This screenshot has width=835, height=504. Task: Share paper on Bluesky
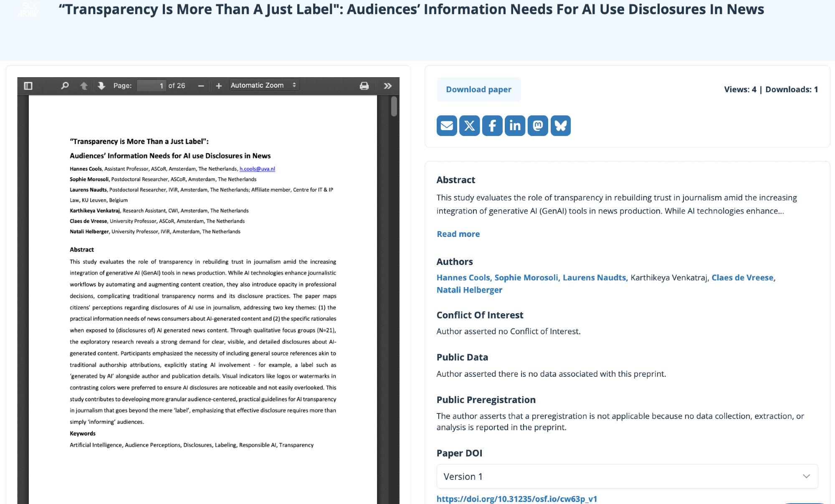point(560,126)
